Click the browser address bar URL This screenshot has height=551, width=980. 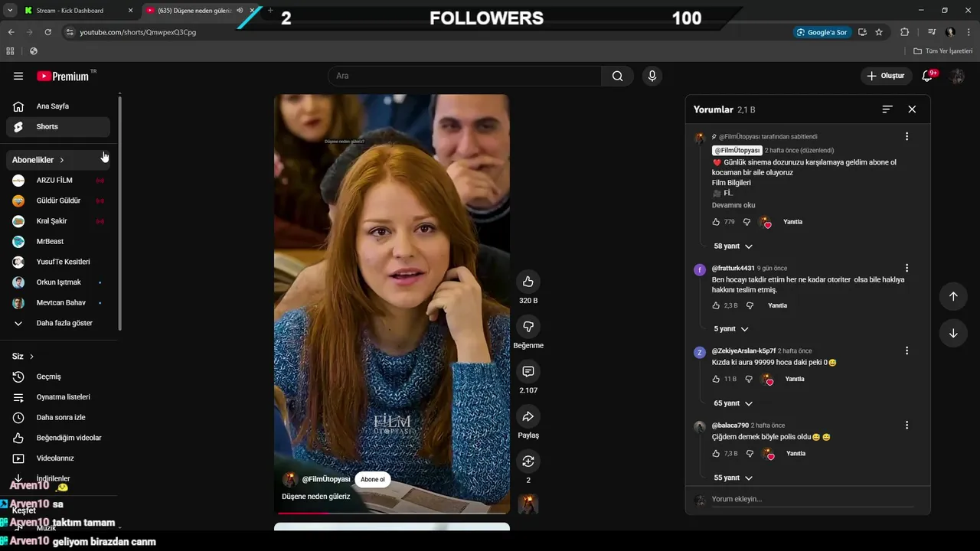pyautogui.click(x=138, y=32)
